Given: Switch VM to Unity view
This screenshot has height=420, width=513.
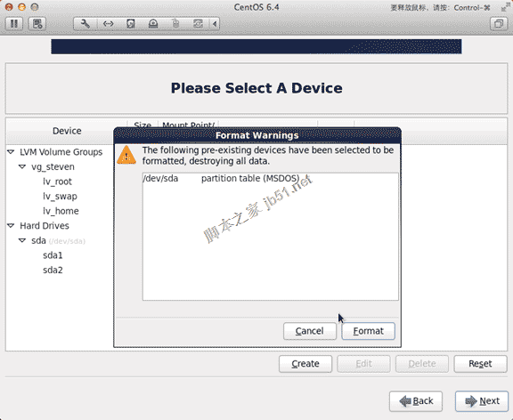Looking at the screenshot, I should tap(499, 23).
